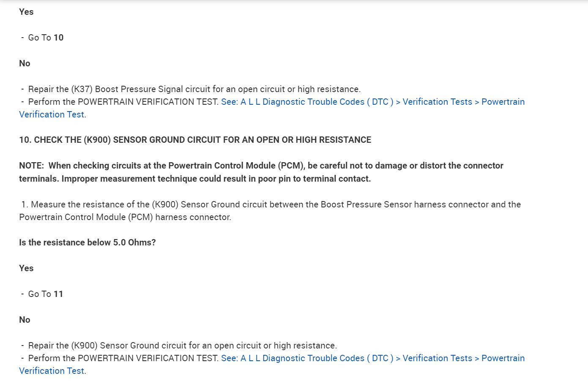Screen dimensions: 588x381
Task: Open the Powertrain Verification Test link after K37 repair
Action: (372, 102)
